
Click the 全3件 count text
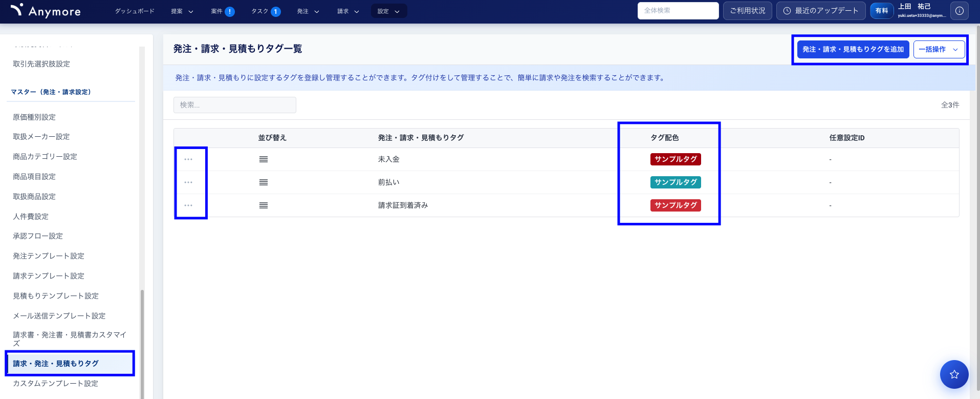(x=950, y=105)
